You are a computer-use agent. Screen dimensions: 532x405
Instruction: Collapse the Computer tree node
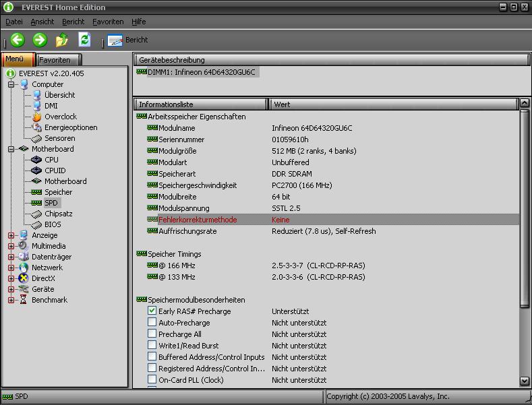click(x=11, y=84)
